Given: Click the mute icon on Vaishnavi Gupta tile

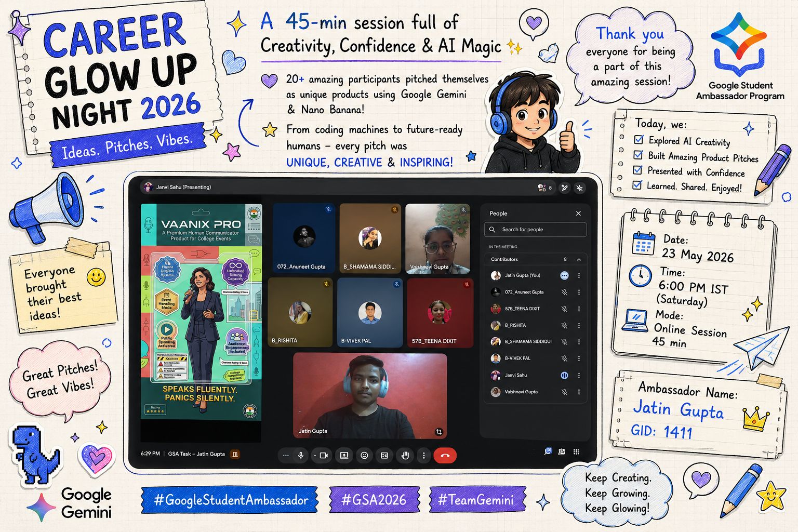Looking at the screenshot, I should [x=463, y=210].
